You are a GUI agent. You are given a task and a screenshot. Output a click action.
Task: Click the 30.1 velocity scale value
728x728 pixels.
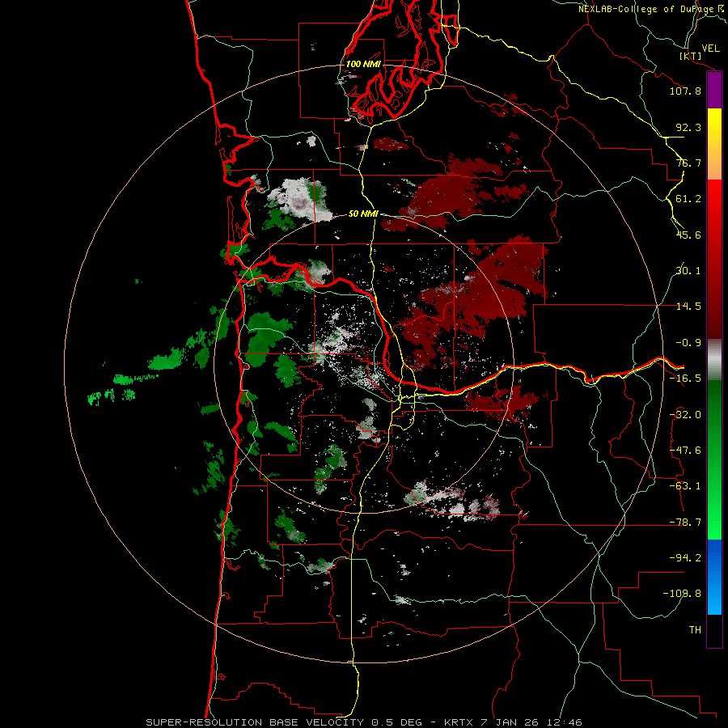(688, 271)
